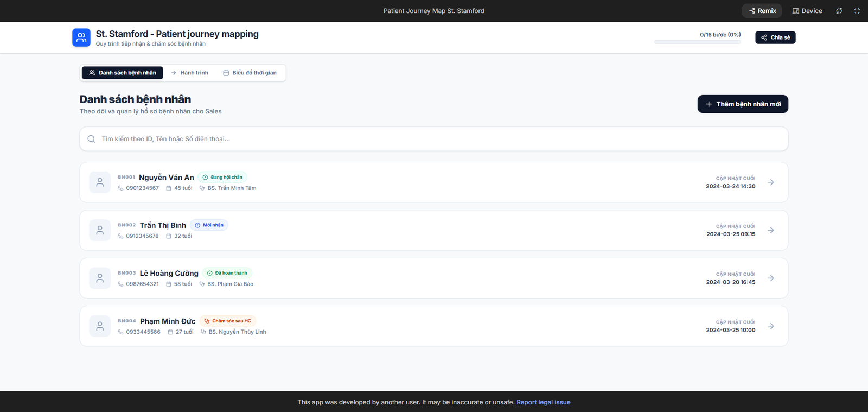Click avatar icon of patient Trần Thị Bình
Screen dimensions: 868x412
(100, 230)
